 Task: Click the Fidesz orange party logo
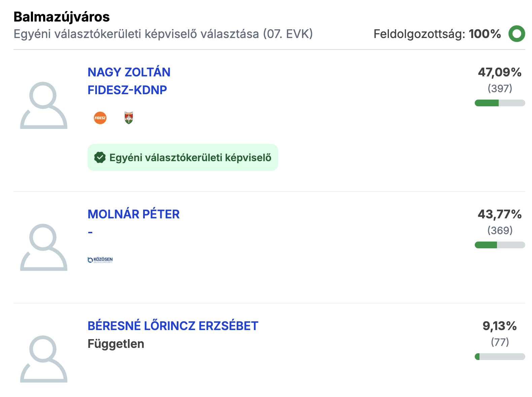click(100, 118)
